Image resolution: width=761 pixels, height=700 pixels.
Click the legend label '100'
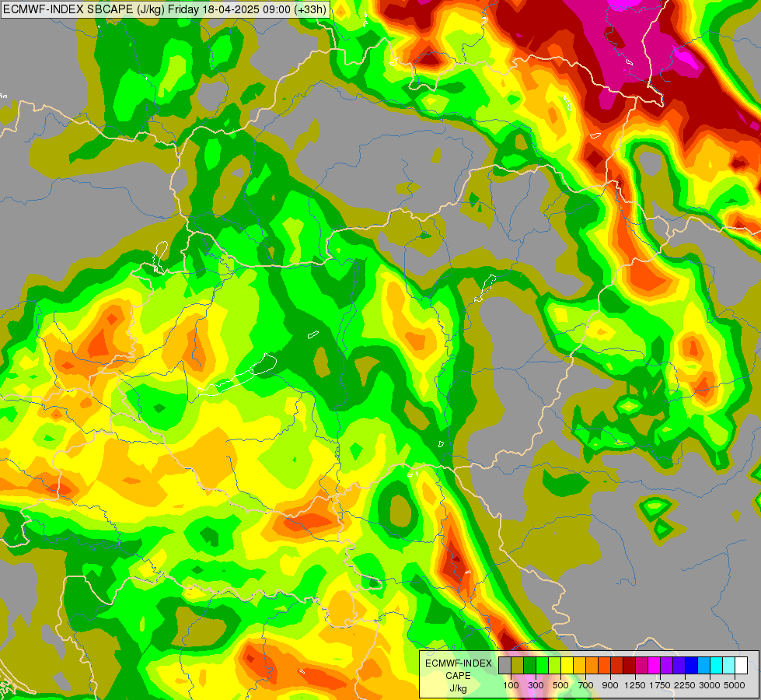(x=511, y=685)
